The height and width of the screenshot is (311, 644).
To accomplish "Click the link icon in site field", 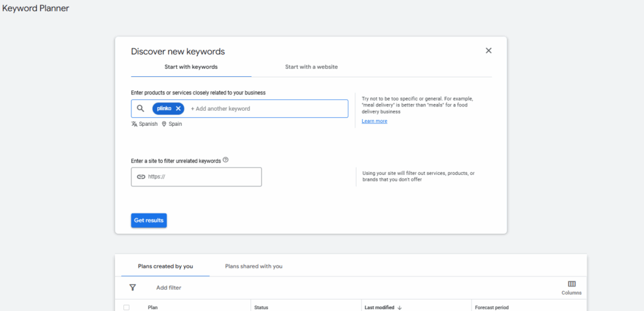I will point(141,177).
